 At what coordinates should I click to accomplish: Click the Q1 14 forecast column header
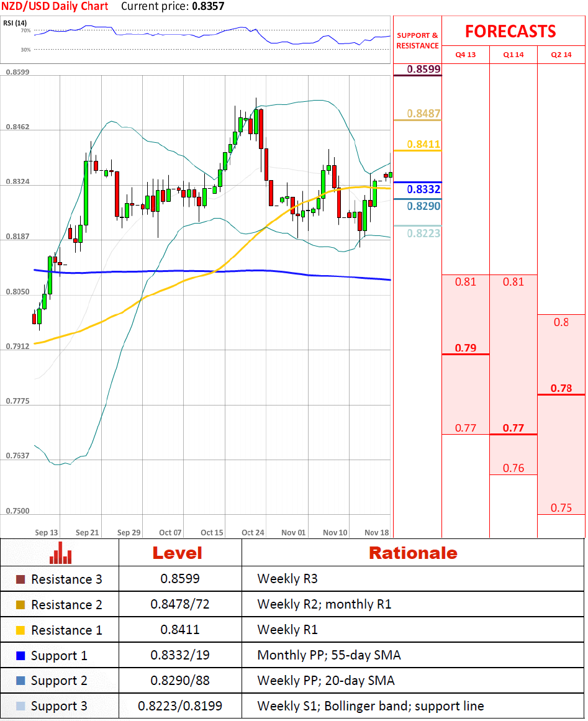[x=513, y=55]
